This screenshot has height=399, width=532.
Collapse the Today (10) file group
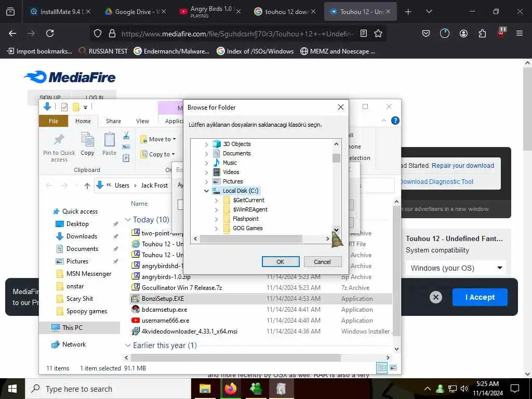(128, 220)
